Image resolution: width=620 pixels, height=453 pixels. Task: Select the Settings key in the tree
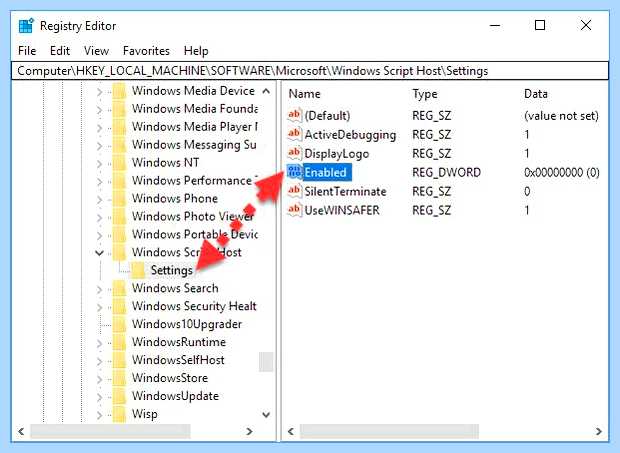pos(172,270)
